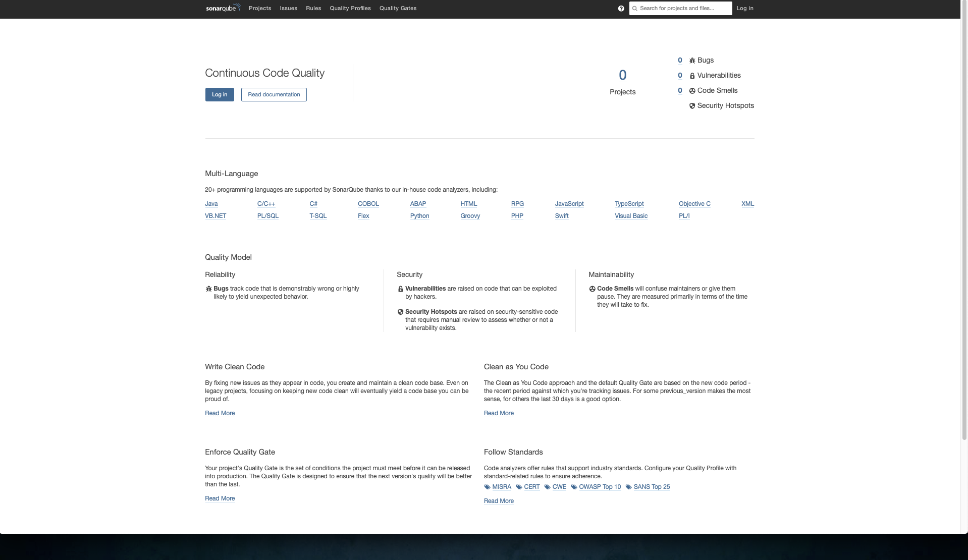Click Read More under Clean as You Code
Viewport: 968px width, 560px height.
tap(499, 413)
